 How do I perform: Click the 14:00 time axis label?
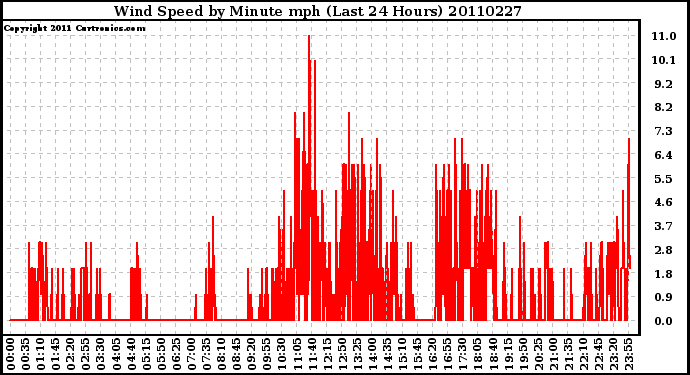[x=372, y=355]
